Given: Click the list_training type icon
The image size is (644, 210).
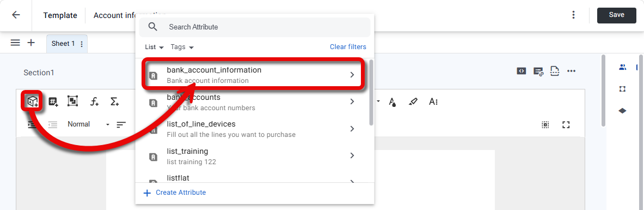Looking at the screenshot, I should click(x=153, y=157).
